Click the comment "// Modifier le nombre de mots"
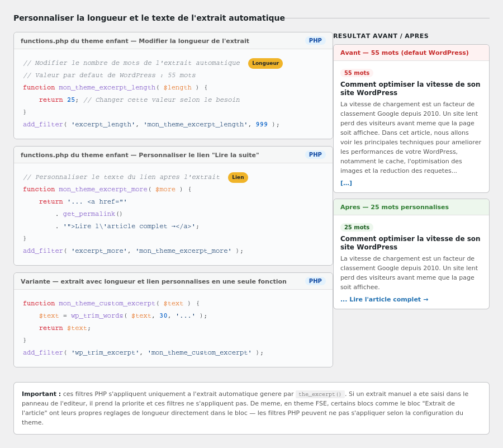The height and width of the screenshot is (448, 503). [x=131, y=63]
